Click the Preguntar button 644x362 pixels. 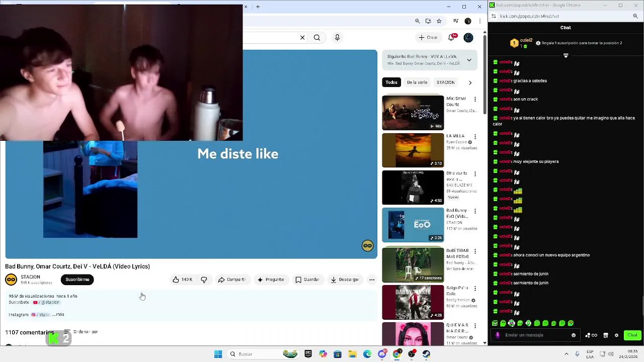271,280
